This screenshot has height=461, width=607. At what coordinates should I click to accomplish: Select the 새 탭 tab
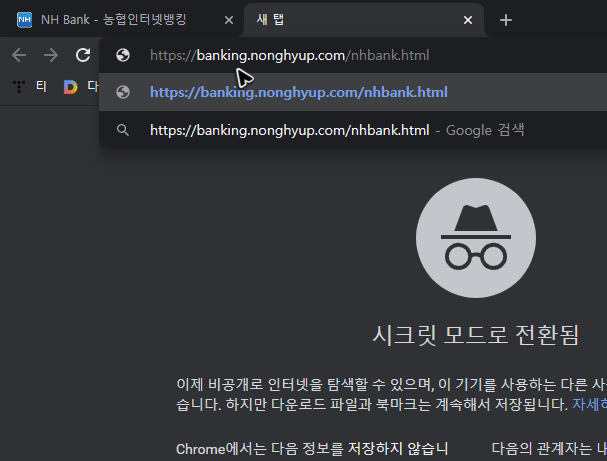(364, 20)
